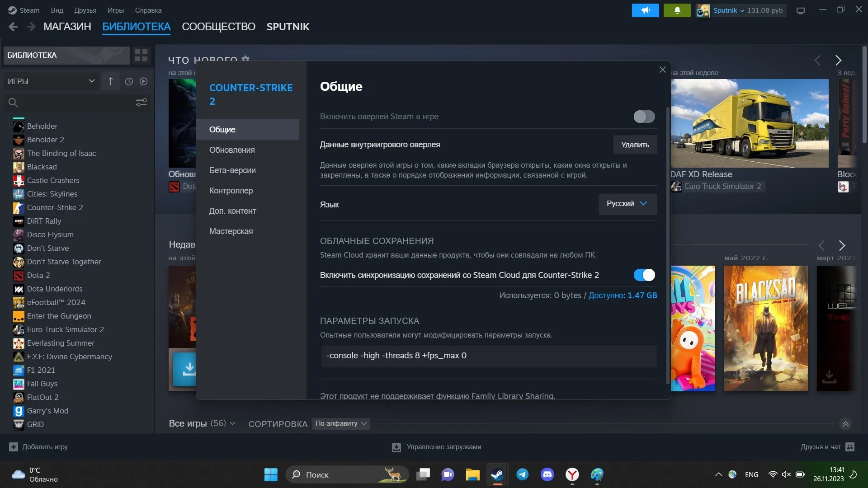Go to СООБЩЕСТВО tab
Image resolution: width=868 pixels, height=488 pixels.
(x=218, y=27)
